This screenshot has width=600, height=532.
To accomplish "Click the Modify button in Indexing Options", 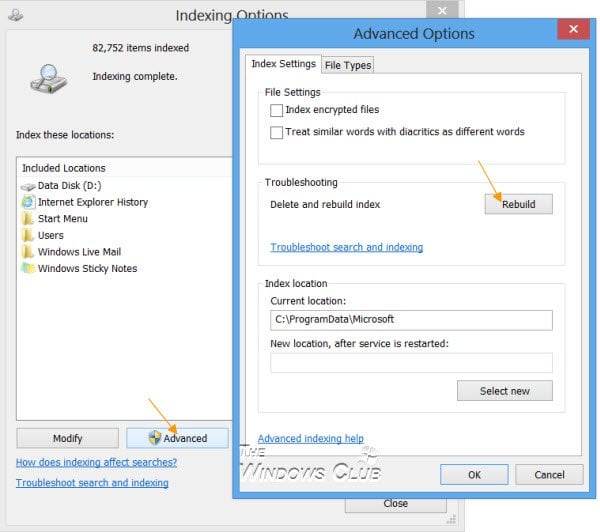I will (67, 438).
